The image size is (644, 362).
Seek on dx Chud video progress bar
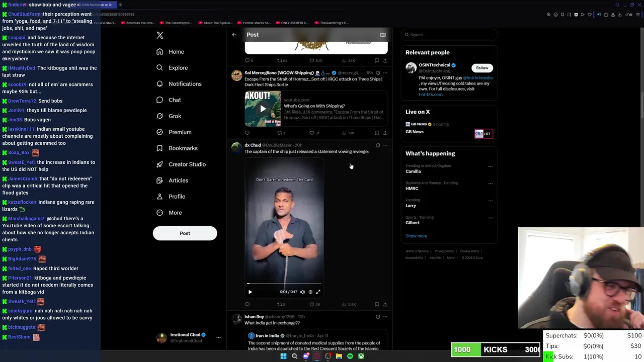pyautogui.click(x=284, y=284)
